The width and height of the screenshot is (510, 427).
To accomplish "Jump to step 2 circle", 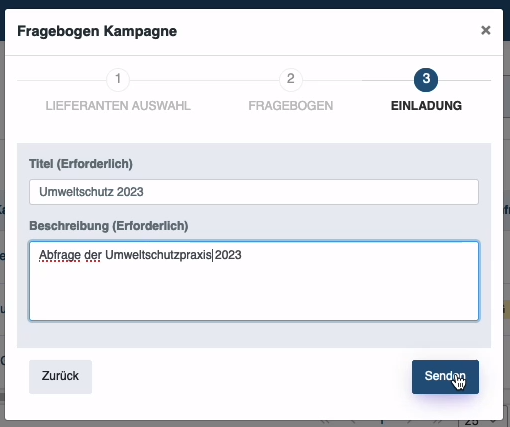I will coord(291,80).
